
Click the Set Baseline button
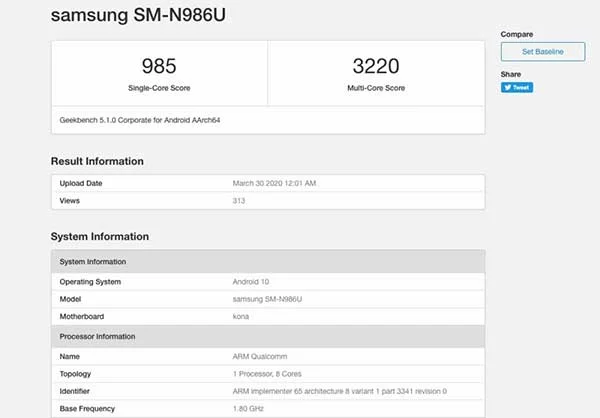543,52
